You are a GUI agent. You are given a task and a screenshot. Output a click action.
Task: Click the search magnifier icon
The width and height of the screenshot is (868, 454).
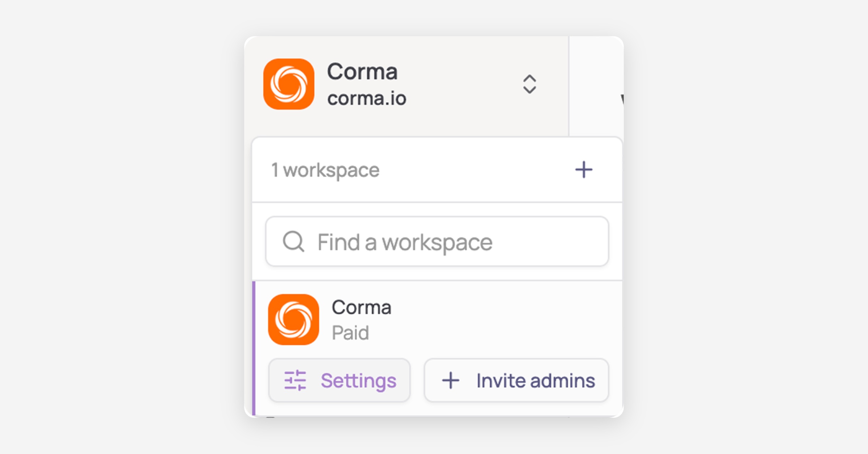[x=293, y=241]
